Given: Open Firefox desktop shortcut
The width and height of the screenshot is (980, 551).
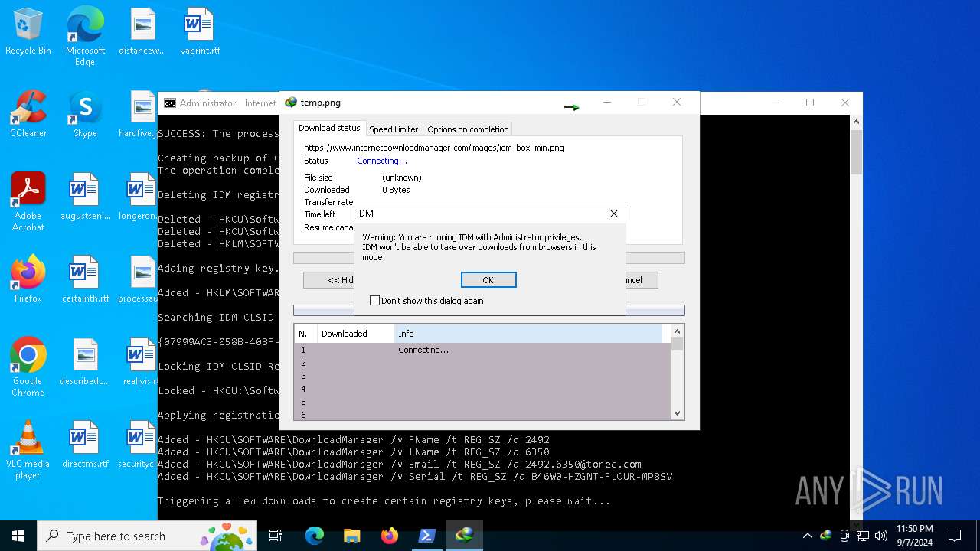Looking at the screenshot, I should (x=28, y=280).
